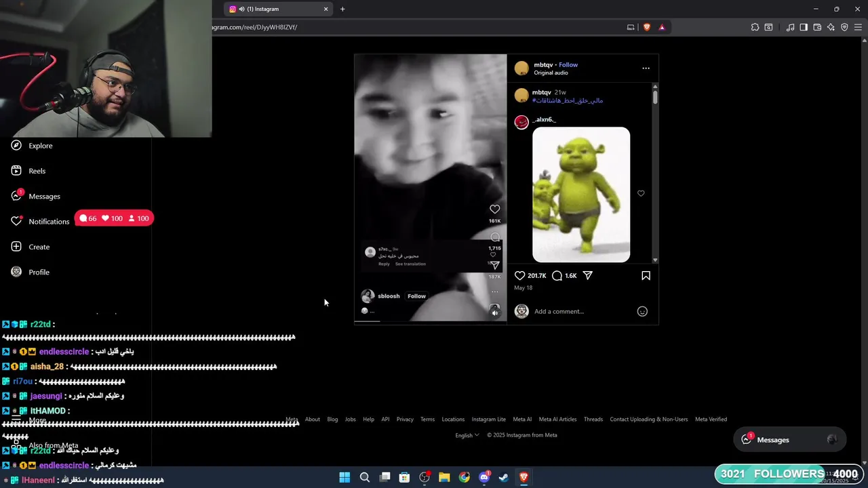
Task: Open the Brave VPN shield icon
Action: [x=844, y=27]
